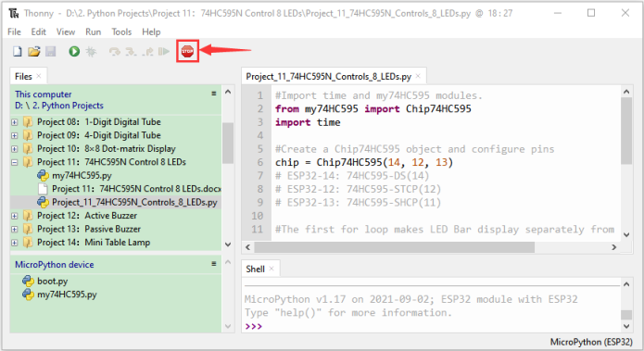This screenshot has width=644, height=351.
Task: Click Project 14: Mini Table Lamp folder name
Action: click(x=94, y=243)
